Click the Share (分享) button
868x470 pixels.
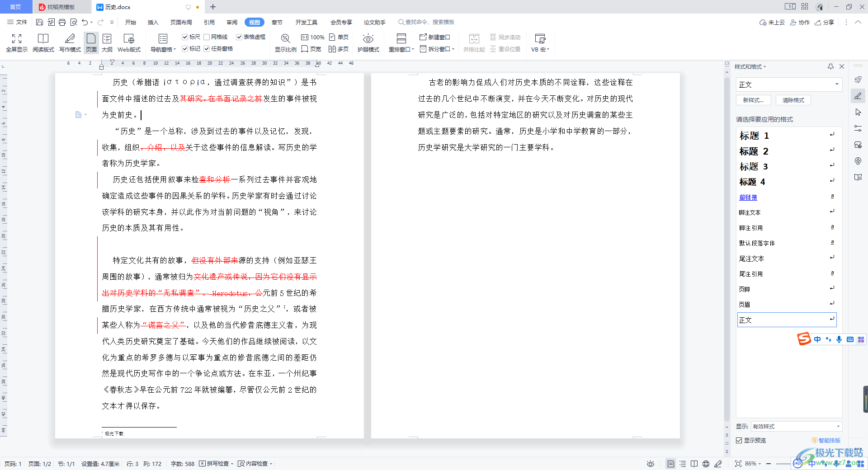click(x=825, y=22)
